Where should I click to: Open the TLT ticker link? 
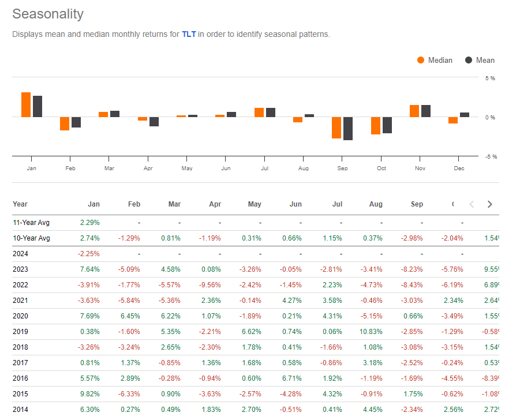[189, 34]
